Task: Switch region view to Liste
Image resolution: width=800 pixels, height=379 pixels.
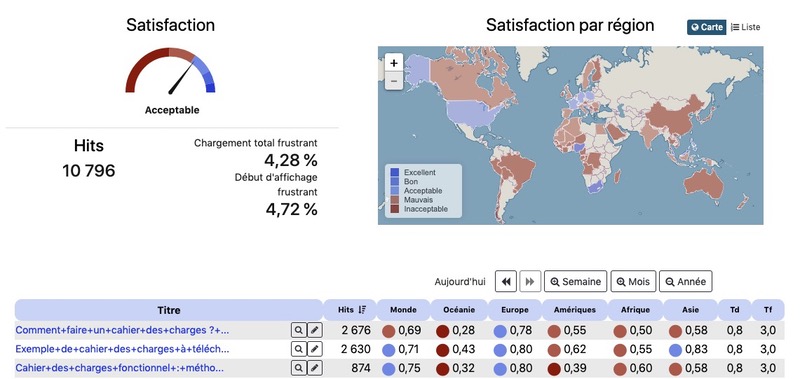Action: [x=745, y=27]
